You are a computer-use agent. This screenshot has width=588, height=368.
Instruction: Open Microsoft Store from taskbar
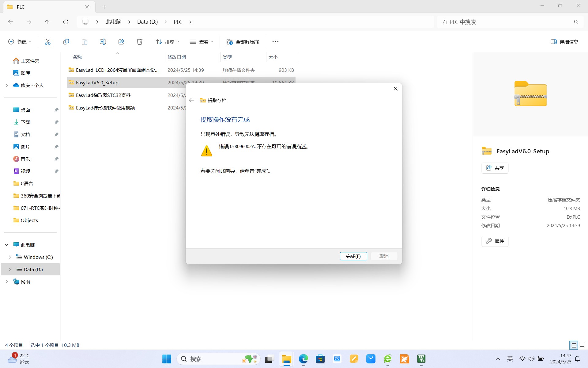pyautogui.click(x=320, y=359)
